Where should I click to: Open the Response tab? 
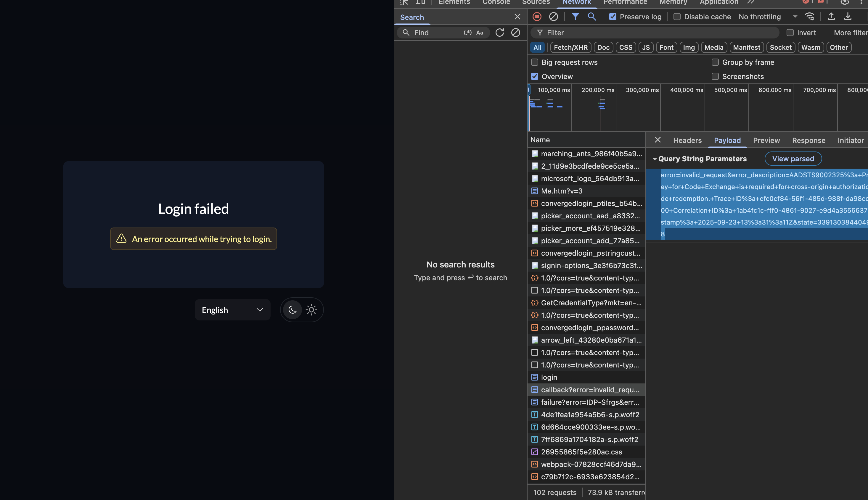tap(808, 141)
